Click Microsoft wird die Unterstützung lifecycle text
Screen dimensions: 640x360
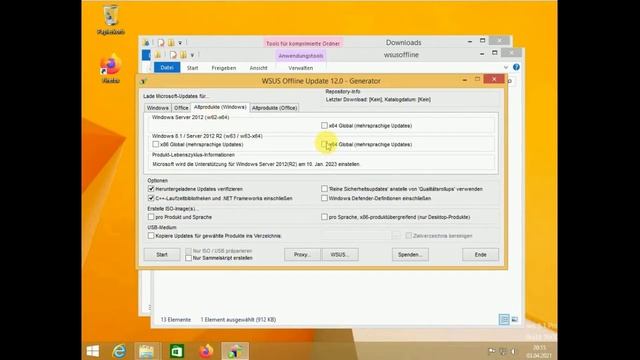[256, 164]
